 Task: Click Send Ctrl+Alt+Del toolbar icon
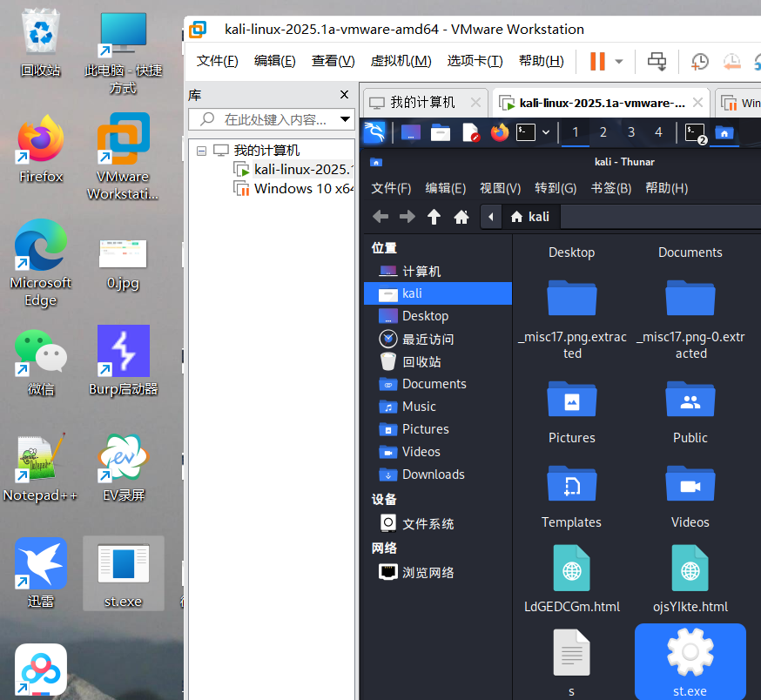[657, 62]
